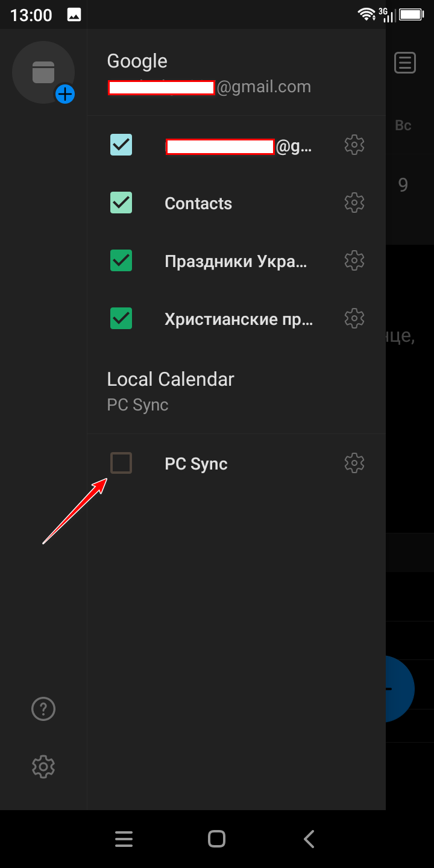Open settings gear for PC Sync calendar
This screenshot has width=434, height=868.
point(354,463)
